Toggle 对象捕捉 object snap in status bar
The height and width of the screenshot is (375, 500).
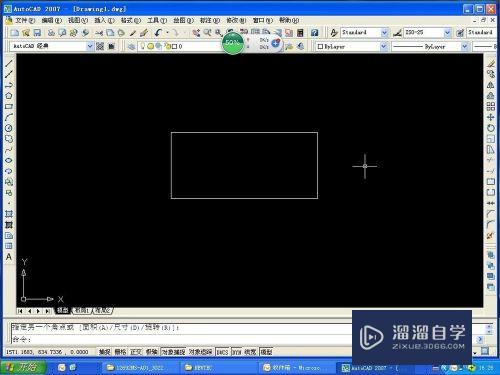(173, 352)
